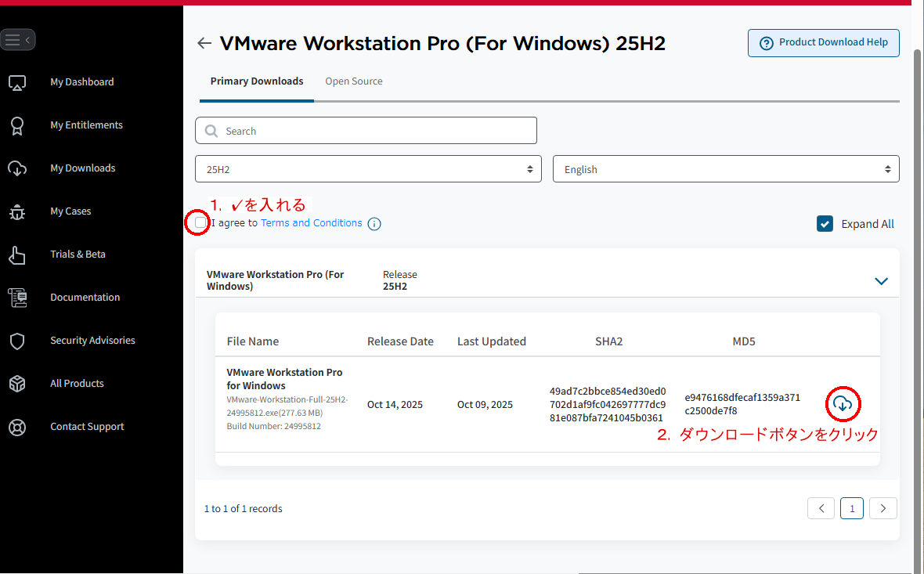
Task: Click inside the Search input field
Action: (x=376, y=131)
